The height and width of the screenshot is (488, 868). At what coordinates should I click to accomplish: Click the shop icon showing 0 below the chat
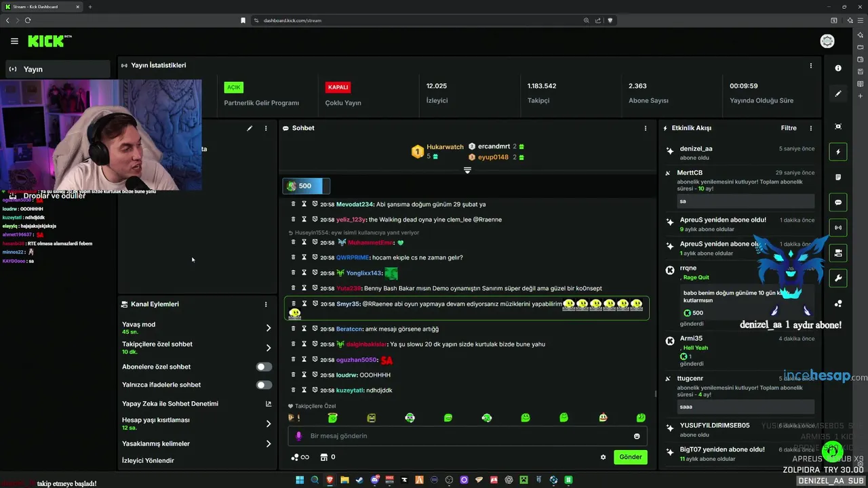328,457
